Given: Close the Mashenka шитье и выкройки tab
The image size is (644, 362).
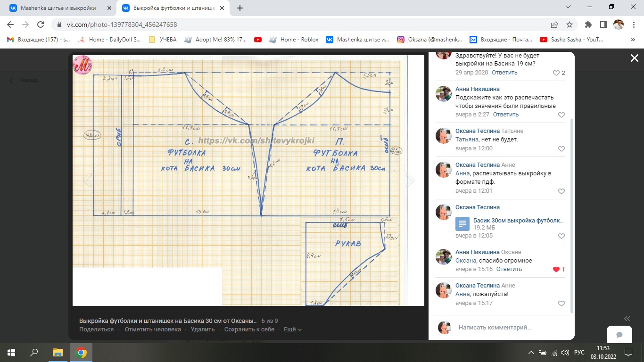Looking at the screenshot, I should [x=108, y=8].
